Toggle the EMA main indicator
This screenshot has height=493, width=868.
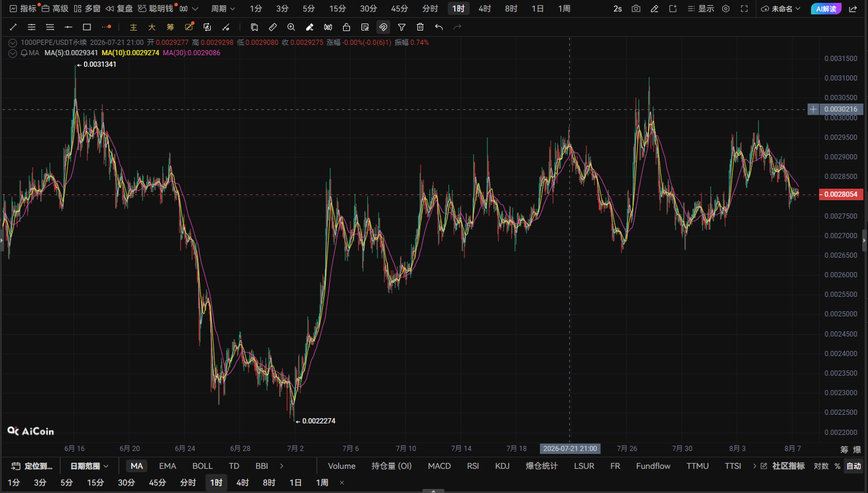[x=167, y=466]
